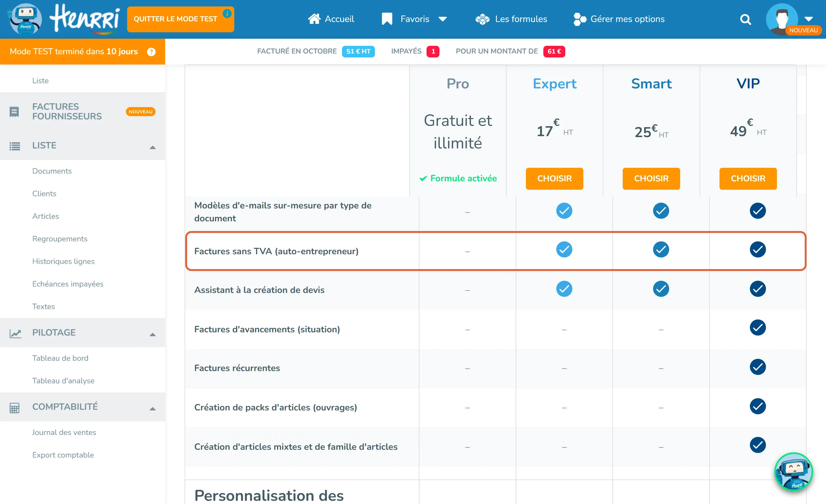
Task: Collapse the LISTE sidebar section
Action: point(153,147)
